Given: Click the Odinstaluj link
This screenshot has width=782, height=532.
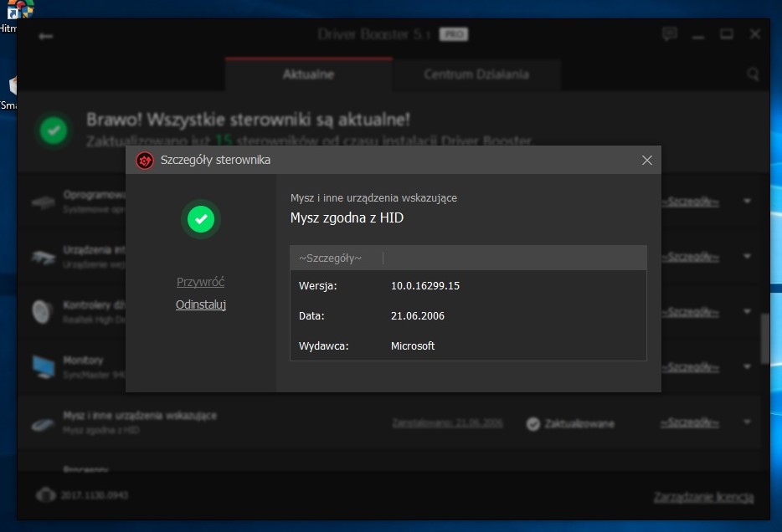Looking at the screenshot, I should coord(201,304).
